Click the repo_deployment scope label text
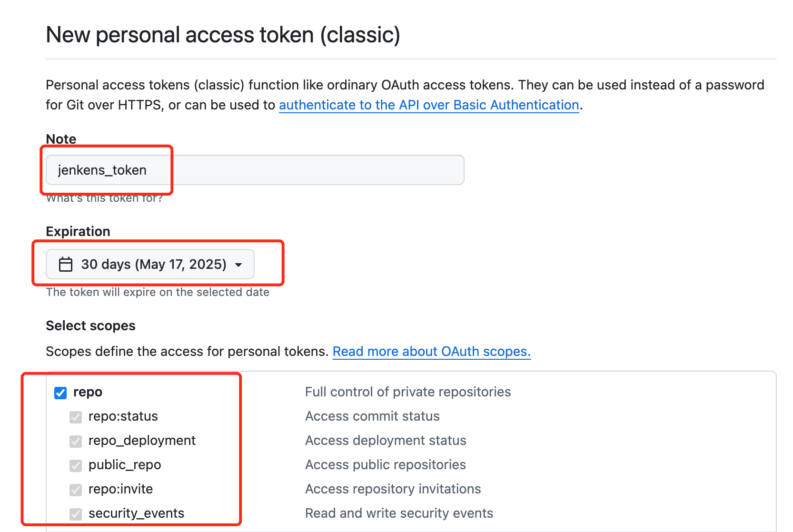 coord(142,441)
